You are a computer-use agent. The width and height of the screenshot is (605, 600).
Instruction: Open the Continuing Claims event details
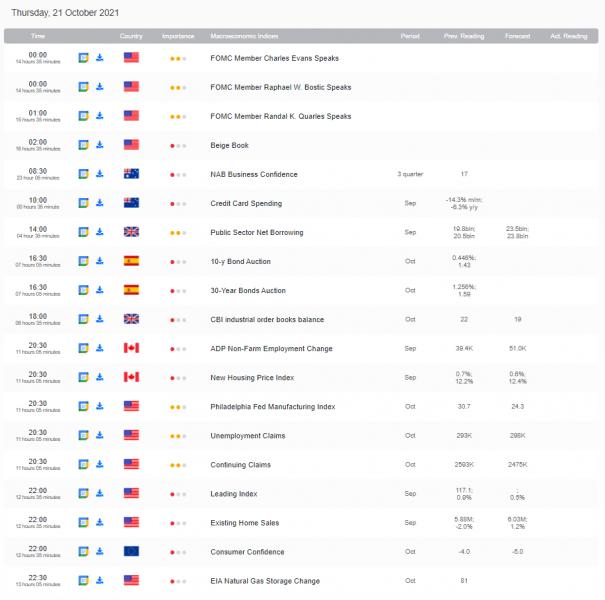(240, 465)
